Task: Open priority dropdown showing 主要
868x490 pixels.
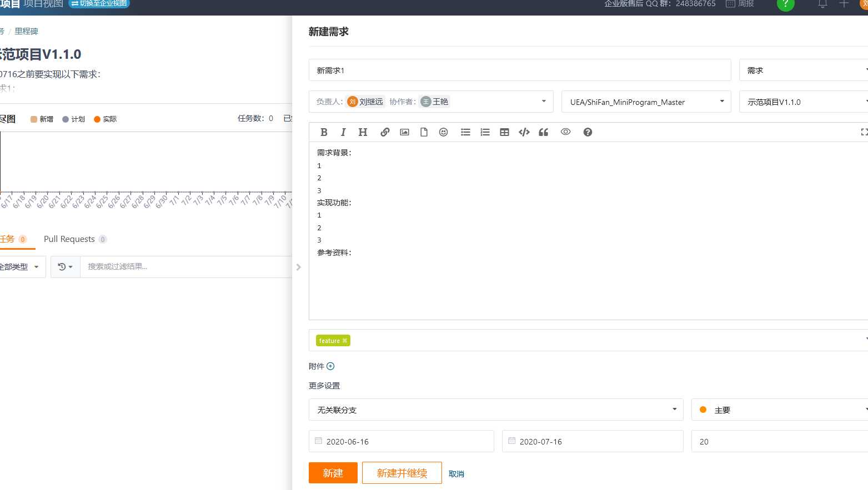Action: click(x=780, y=410)
